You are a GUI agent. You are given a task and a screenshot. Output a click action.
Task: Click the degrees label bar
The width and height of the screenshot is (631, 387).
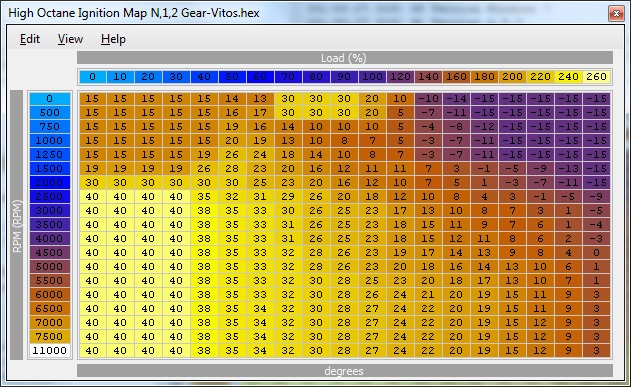pyautogui.click(x=345, y=371)
